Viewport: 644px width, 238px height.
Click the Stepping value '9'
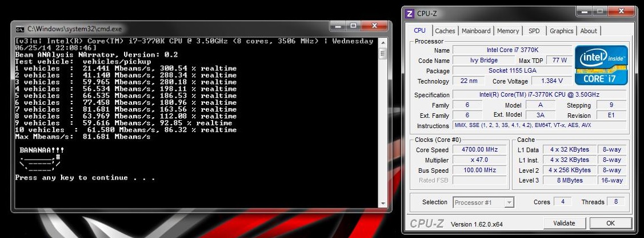611,105
